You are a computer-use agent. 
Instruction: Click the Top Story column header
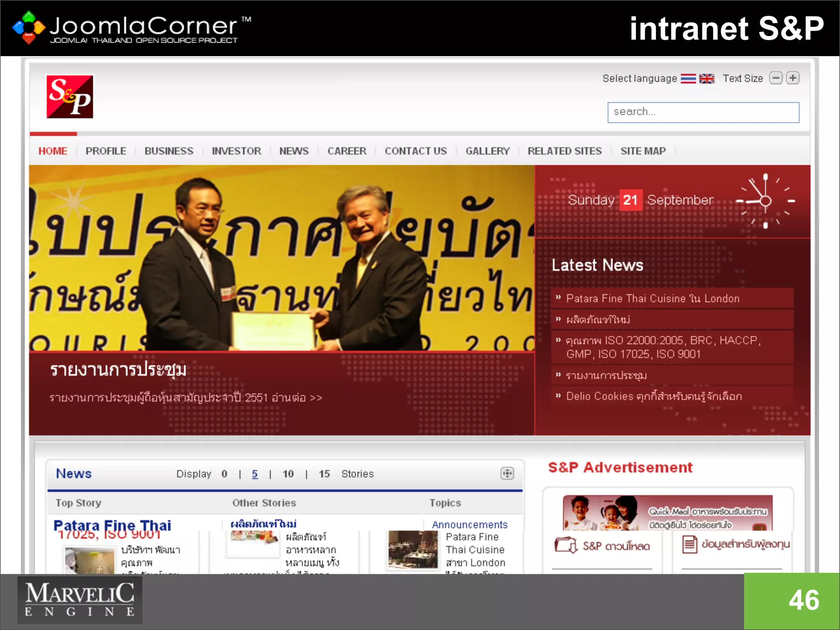(78, 503)
